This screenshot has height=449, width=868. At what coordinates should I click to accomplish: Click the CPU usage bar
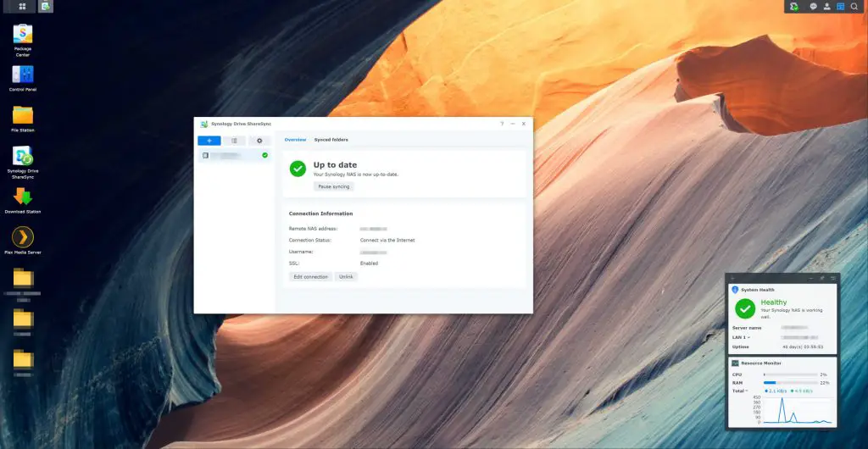coord(791,375)
